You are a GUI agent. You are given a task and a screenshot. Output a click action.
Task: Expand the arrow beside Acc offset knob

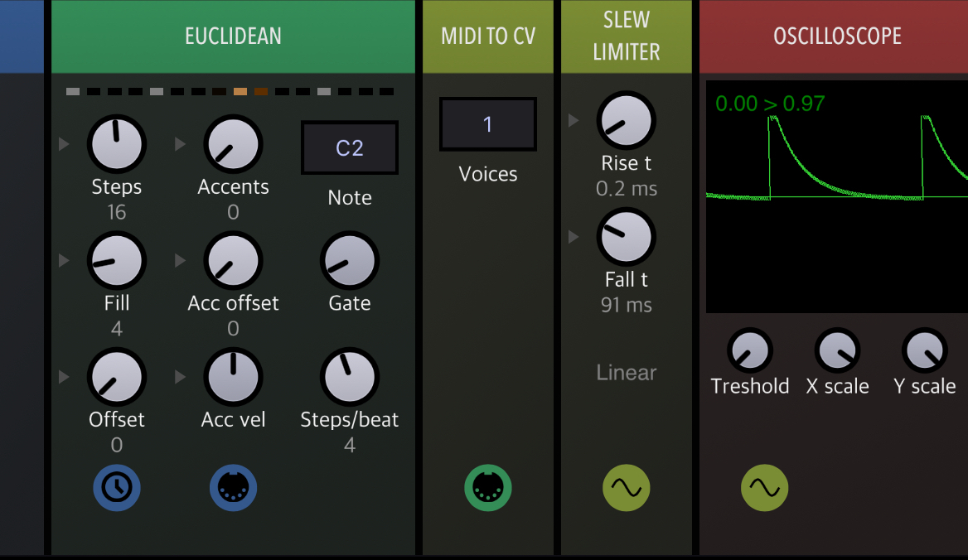point(180,260)
